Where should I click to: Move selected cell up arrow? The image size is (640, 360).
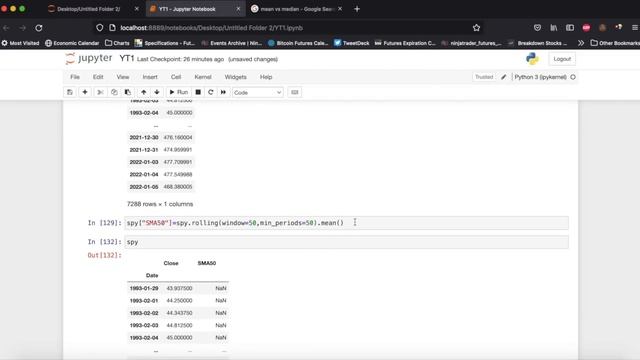tap(144, 92)
